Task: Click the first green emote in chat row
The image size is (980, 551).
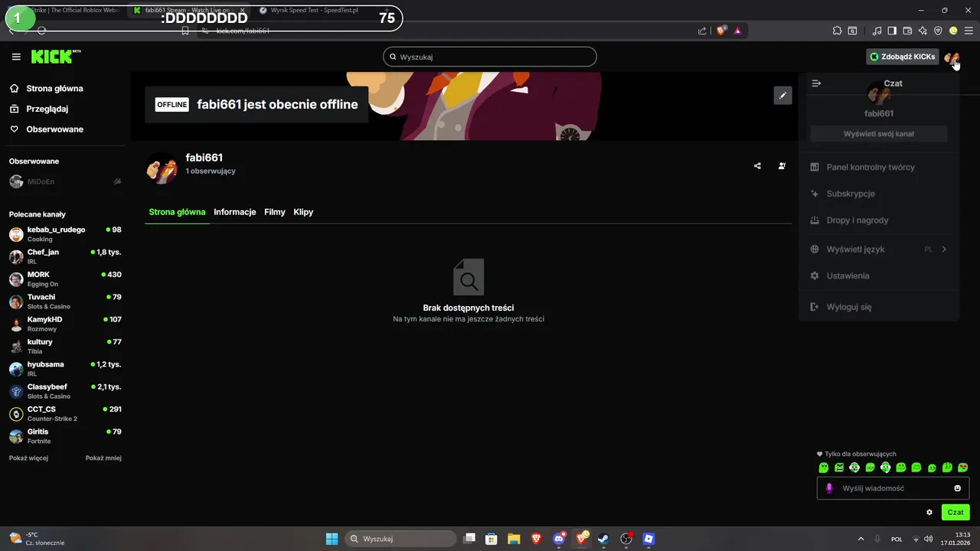Action: [824, 468]
